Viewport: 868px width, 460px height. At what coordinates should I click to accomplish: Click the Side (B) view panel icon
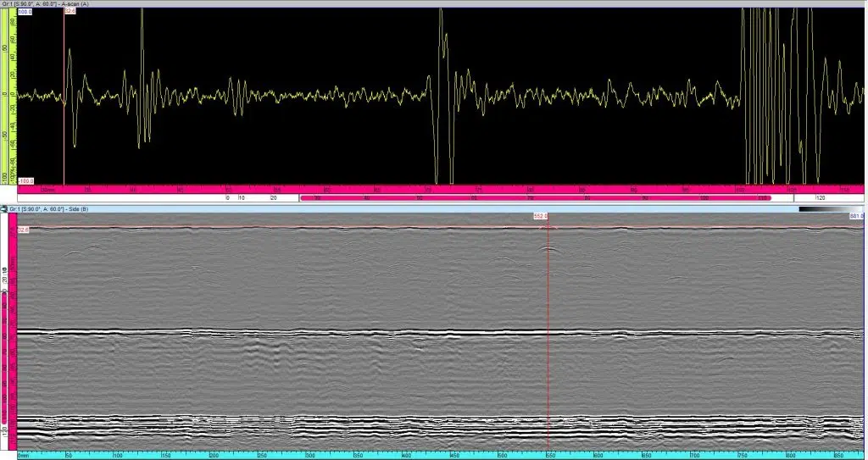(4, 208)
